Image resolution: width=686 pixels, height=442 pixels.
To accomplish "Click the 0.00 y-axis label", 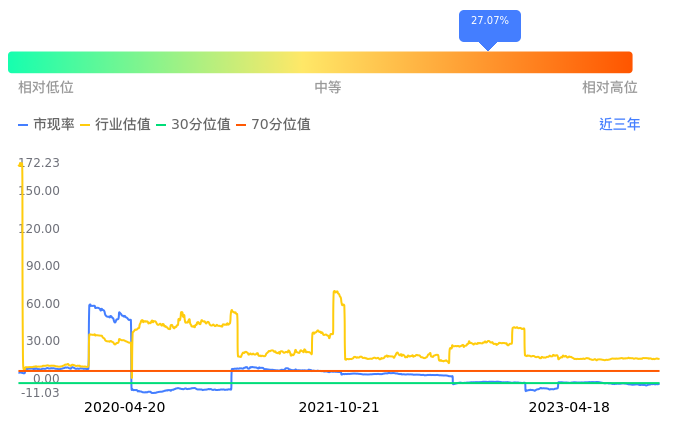I will coord(47,379).
